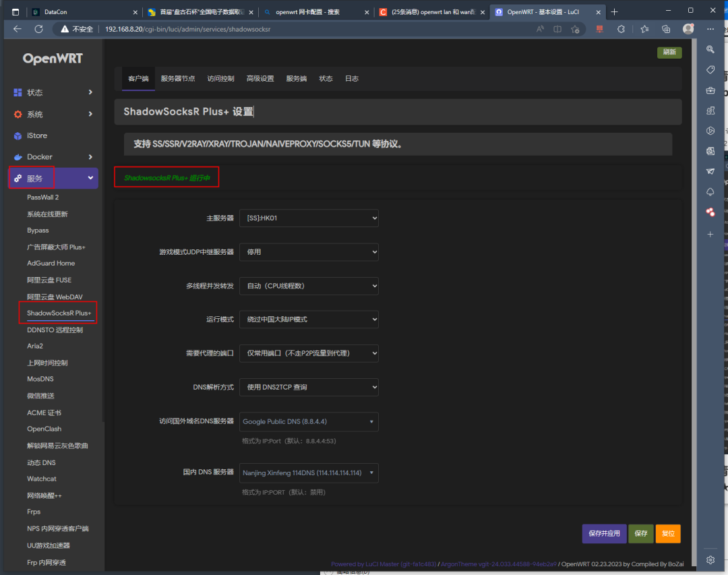The height and width of the screenshot is (575, 728).
Task: Click the green 保存 button
Action: point(641,534)
